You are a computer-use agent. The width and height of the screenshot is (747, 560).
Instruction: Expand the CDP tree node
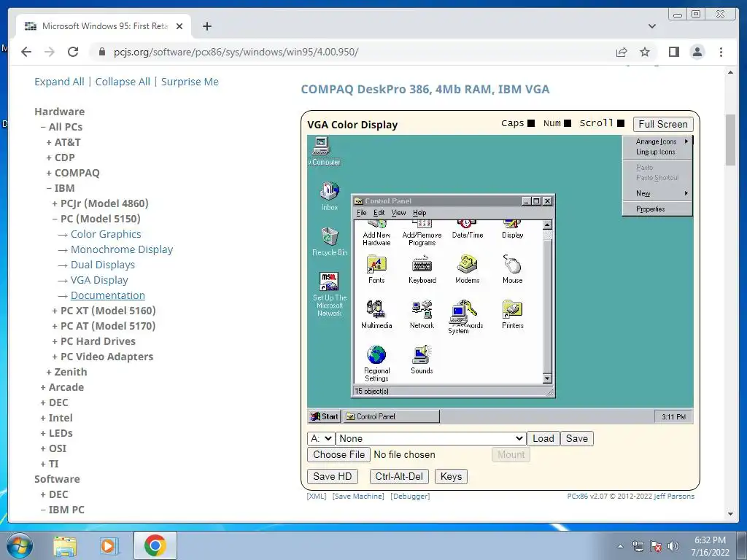(x=61, y=157)
